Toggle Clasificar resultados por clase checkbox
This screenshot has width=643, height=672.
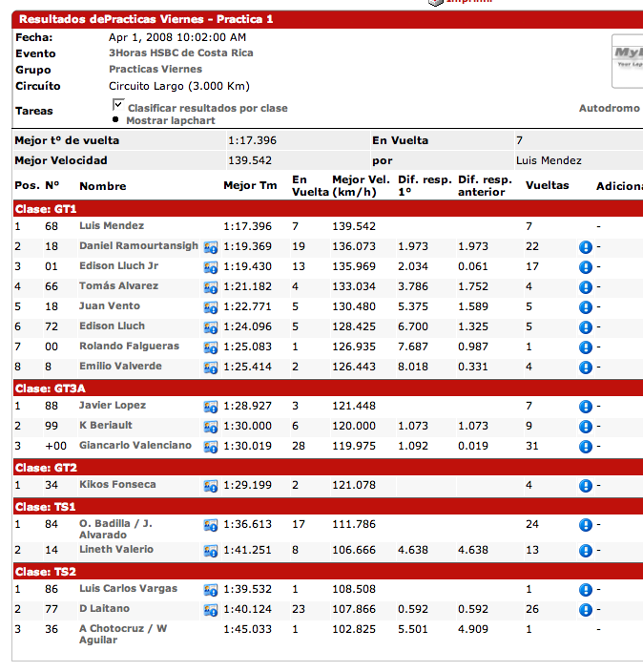[x=119, y=104]
